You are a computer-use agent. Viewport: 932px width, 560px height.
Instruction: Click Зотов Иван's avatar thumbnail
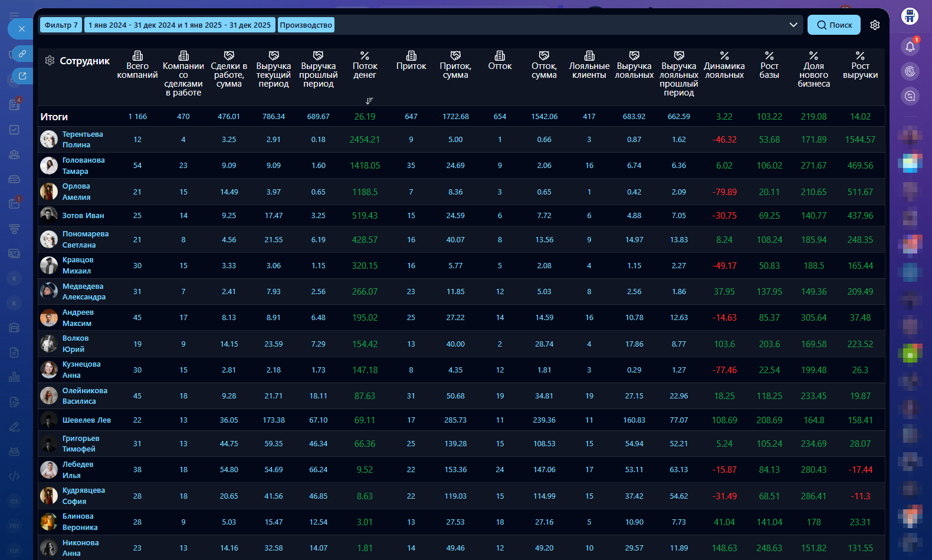coord(48,215)
